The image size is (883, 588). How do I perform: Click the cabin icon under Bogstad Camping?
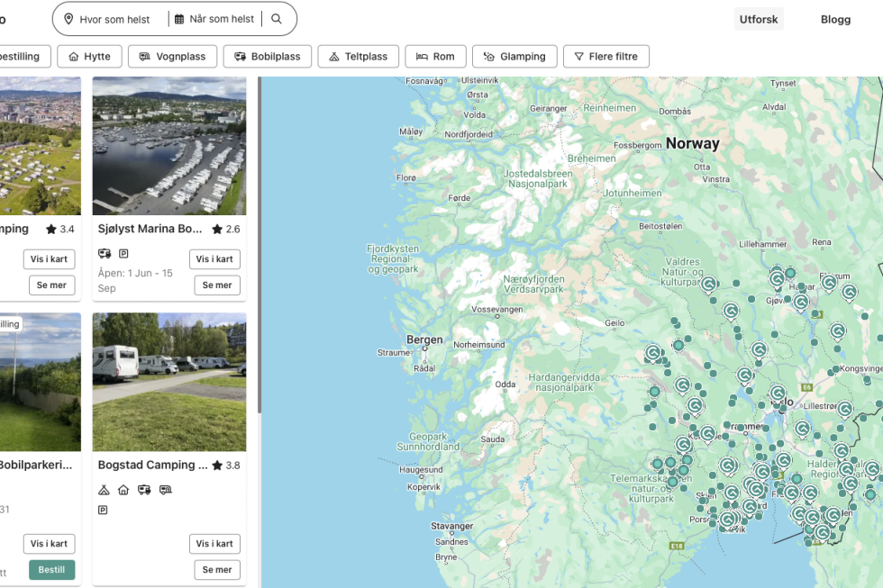click(x=123, y=490)
